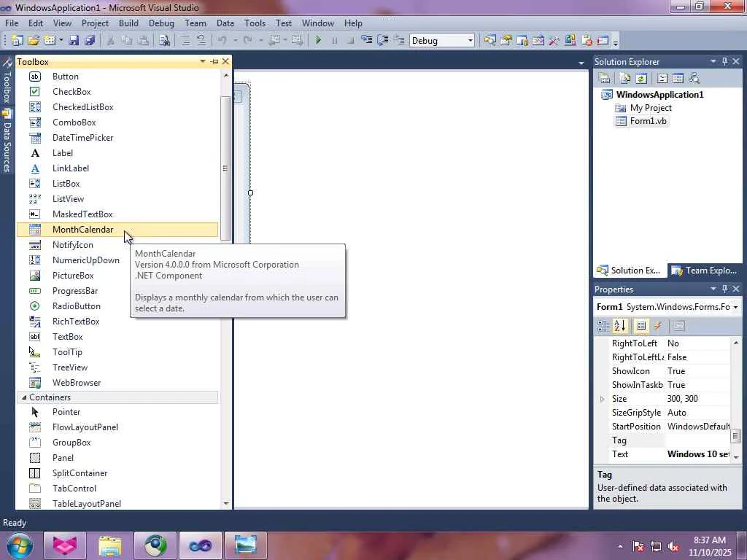
Task: Switch to the Solution Explorer tab
Action: 629,271
